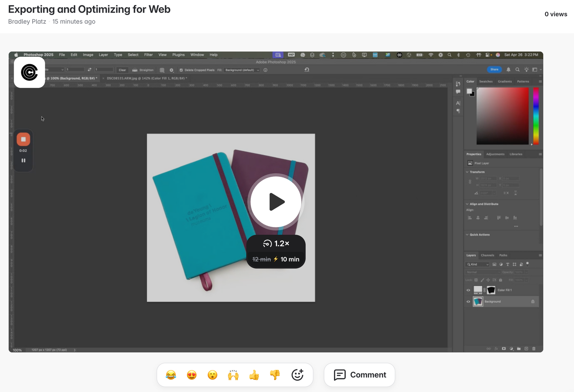Screen dimensions: 574x392
Task: Toggle visibility of the Background layer
Action: (468, 302)
